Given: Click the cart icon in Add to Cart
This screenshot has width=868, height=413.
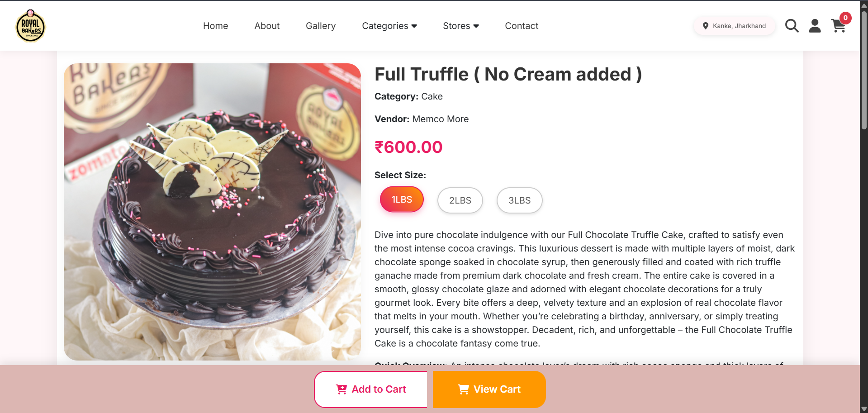Looking at the screenshot, I should 342,389.
